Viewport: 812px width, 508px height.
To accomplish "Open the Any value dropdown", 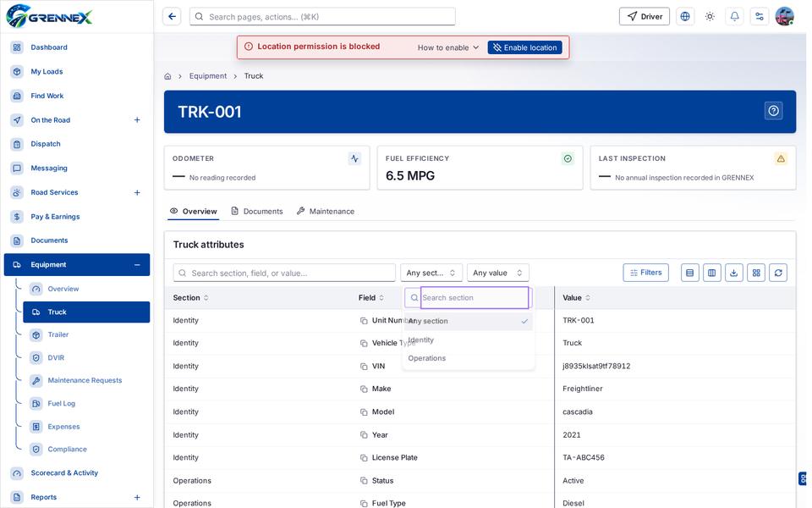I will click(497, 273).
